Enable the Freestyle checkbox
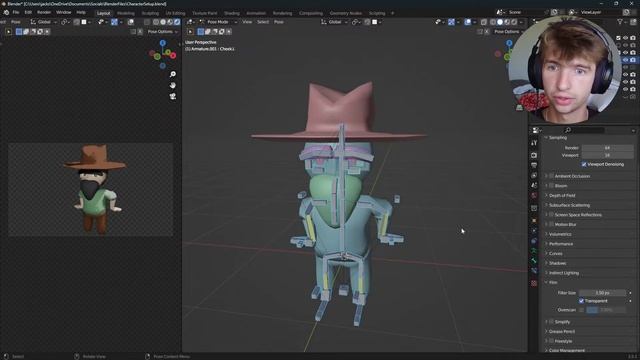Image resolution: width=640 pixels, height=360 pixels. click(x=551, y=341)
